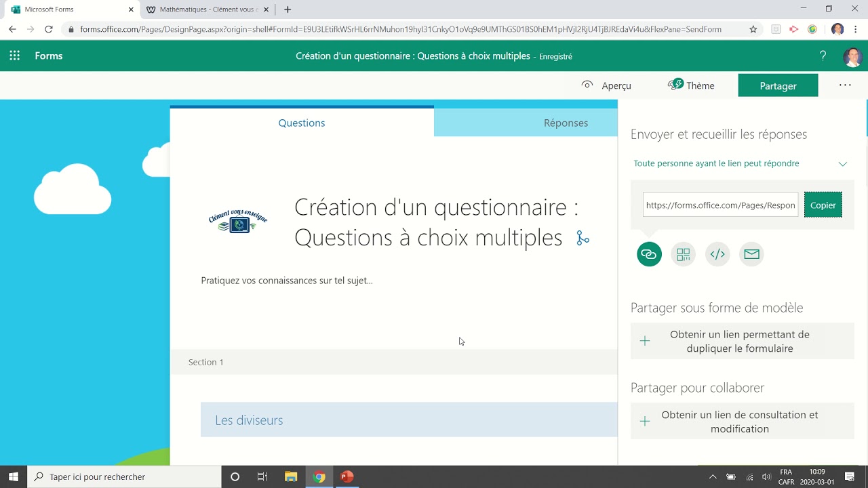Viewport: 868px width, 488px height.
Task: Click 'Obtenir un lien de consultation et modification'
Action: pos(743,422)
